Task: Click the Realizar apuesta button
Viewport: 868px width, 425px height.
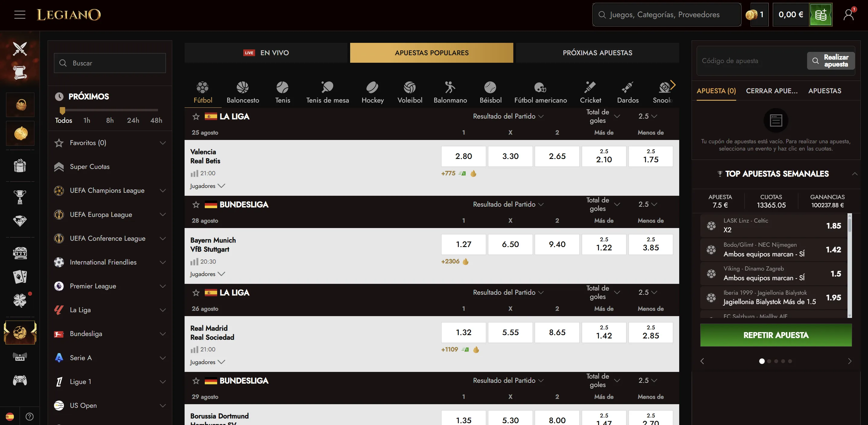Action: 831,61
